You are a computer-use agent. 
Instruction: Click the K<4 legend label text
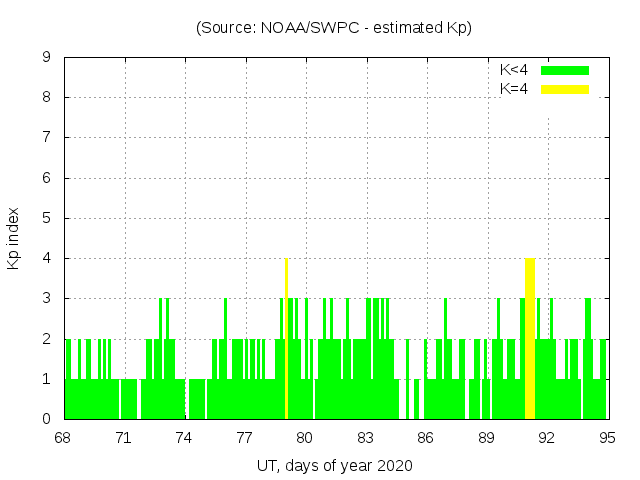click(514, 70)
